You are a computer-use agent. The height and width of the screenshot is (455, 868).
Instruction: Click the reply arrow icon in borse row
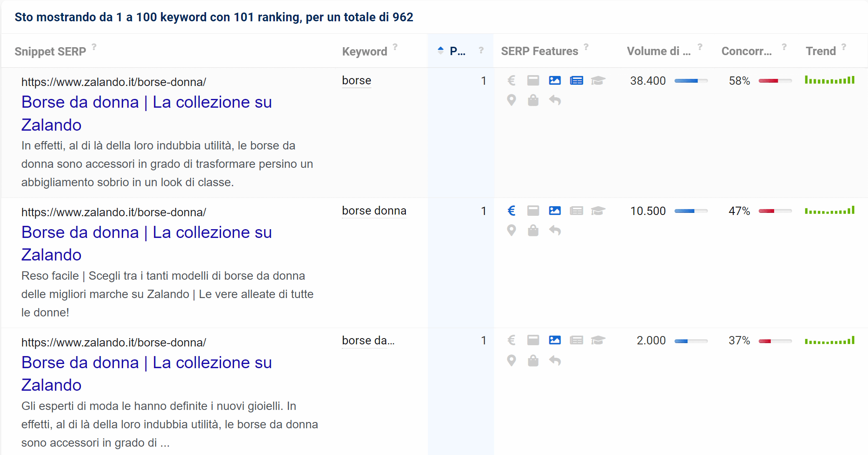[555, 101]
